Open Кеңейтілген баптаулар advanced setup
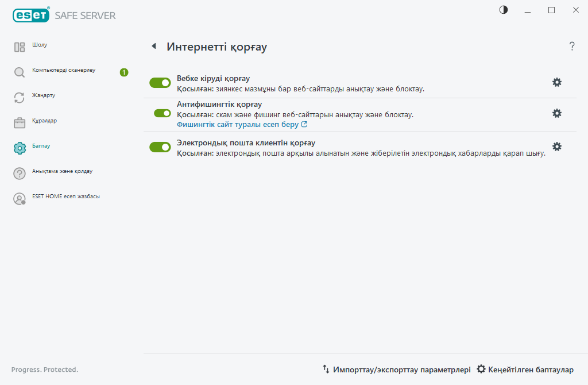Image resolution: width=588 pixels, height=385 pixels. [x=525, y=369]
